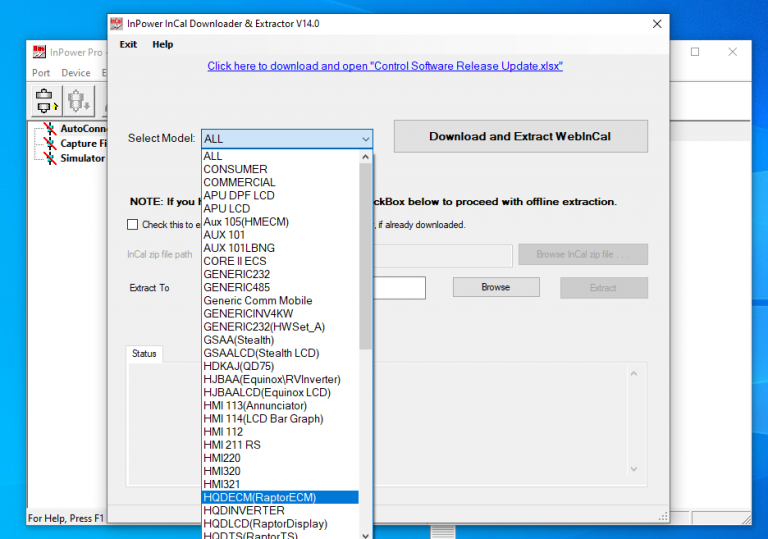
Task: Click the download-to-device toolbar icon in InPower Pro
Action: 78,100
